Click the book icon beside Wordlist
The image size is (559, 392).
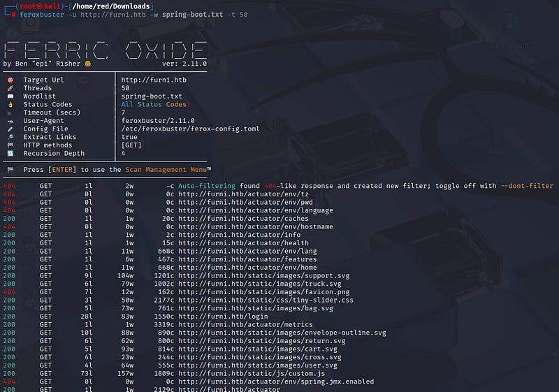tap(10, 96)
